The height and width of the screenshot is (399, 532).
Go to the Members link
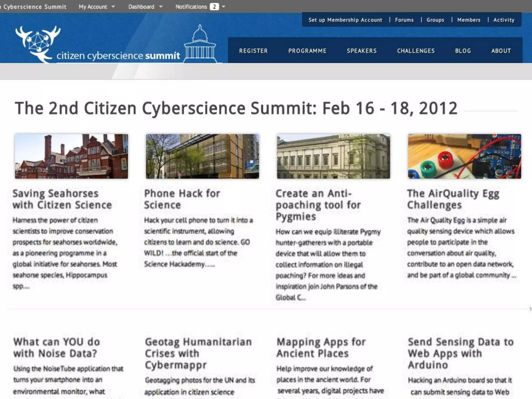coord(469,20)
